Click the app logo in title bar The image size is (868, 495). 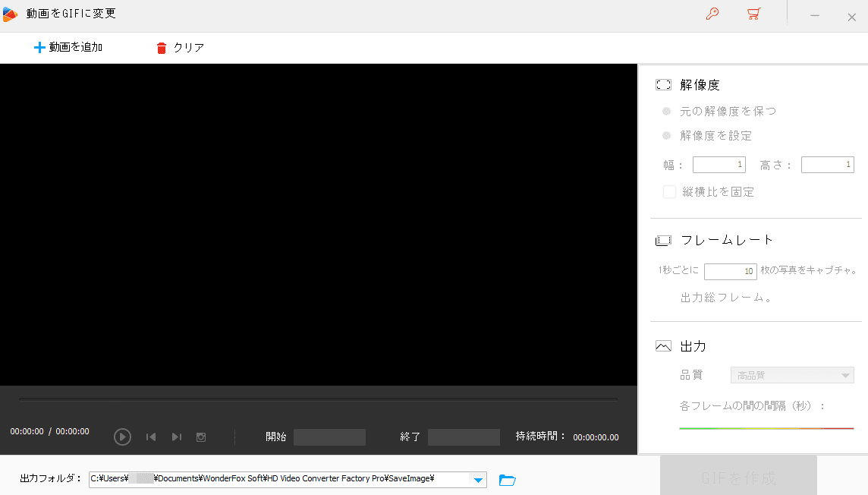point(10,14)
